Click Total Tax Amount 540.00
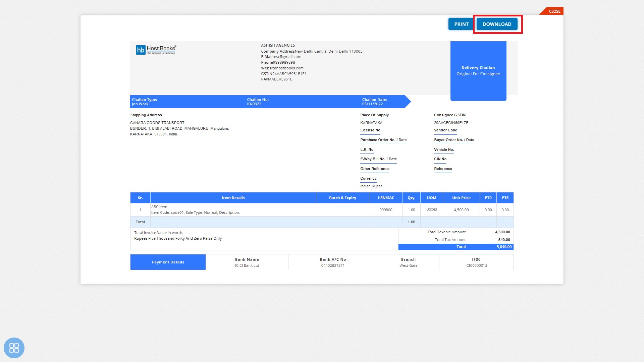The image size is (644, 362). (x=504, y=240)
